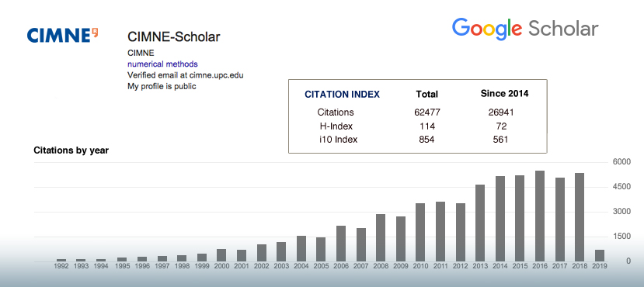Click the 2019 citations bar
The image size is (644, 287).
(x=599, y=256)
